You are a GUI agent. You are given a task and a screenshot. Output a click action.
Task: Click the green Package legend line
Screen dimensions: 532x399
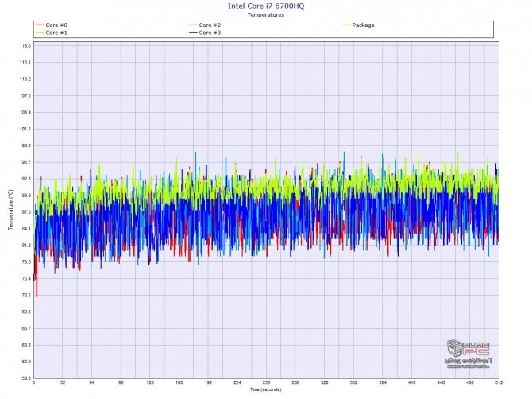point(346,25)
